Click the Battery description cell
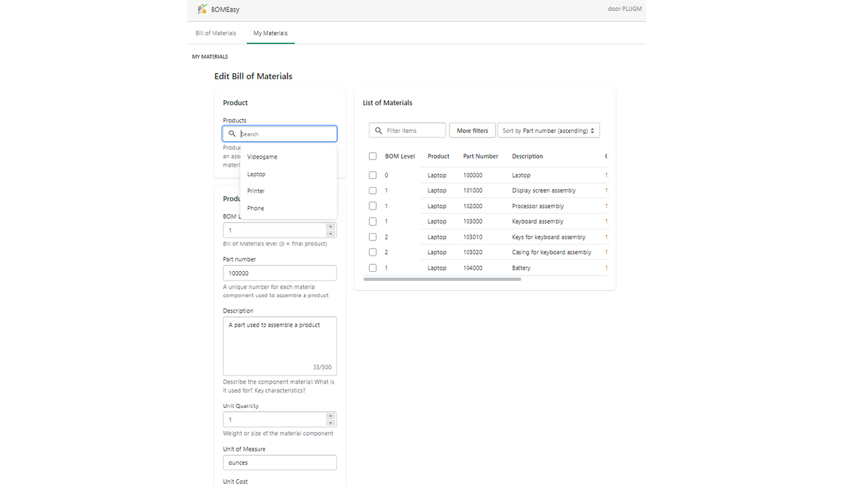This screenshot has width=868, height=488. [521, 268]
